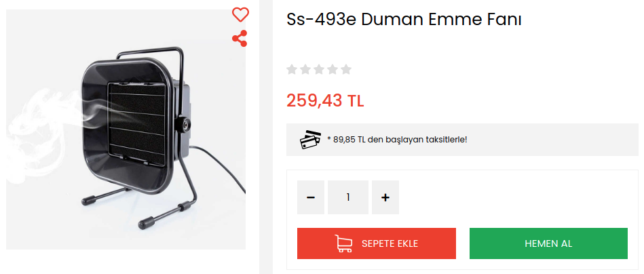Decrease quantity with the minus button
Viewport: 644px width, 274px height.
point(311,197)
